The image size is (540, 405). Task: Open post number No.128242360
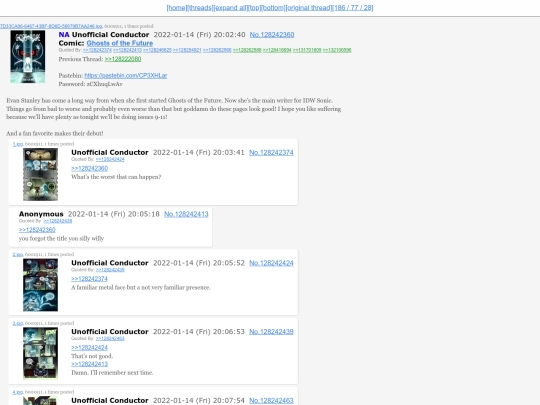[x=272, y=35]
